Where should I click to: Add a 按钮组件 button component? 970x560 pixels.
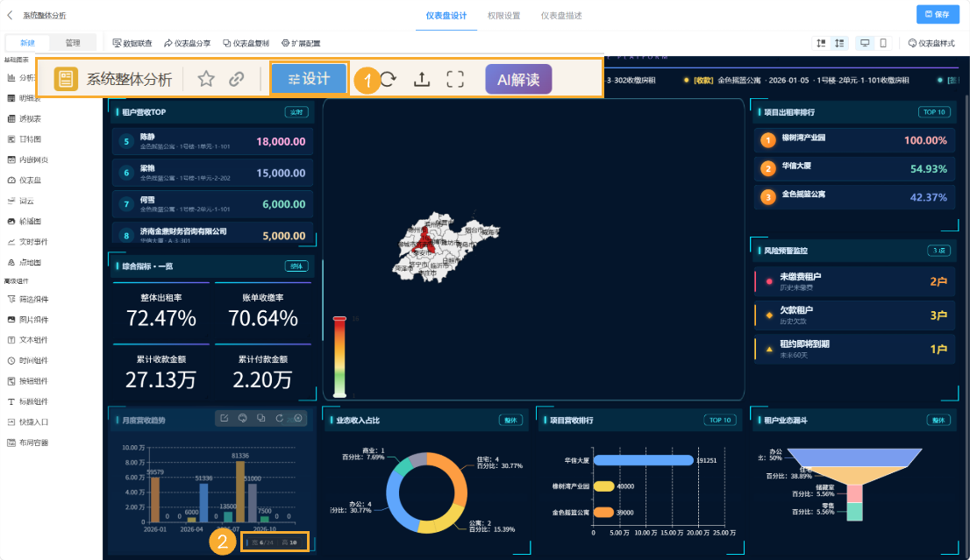click(28, 380)
